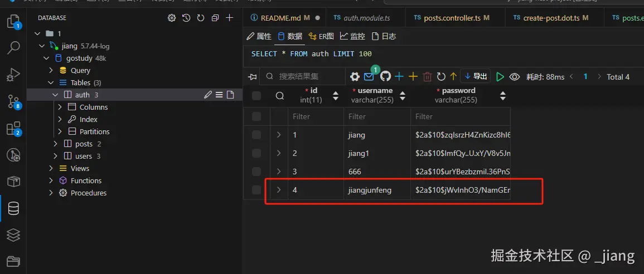Tick the select-all header checkbox

(256, 96)
